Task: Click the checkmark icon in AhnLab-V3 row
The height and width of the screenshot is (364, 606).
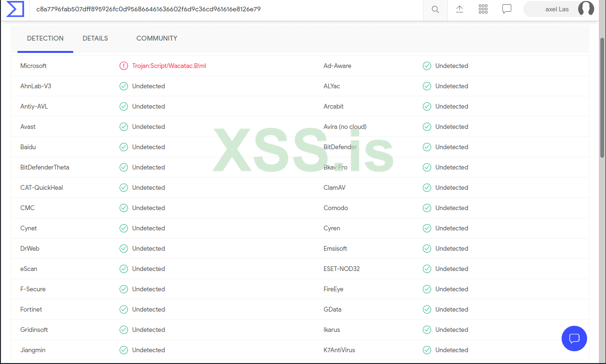Action: click(124, 86)
